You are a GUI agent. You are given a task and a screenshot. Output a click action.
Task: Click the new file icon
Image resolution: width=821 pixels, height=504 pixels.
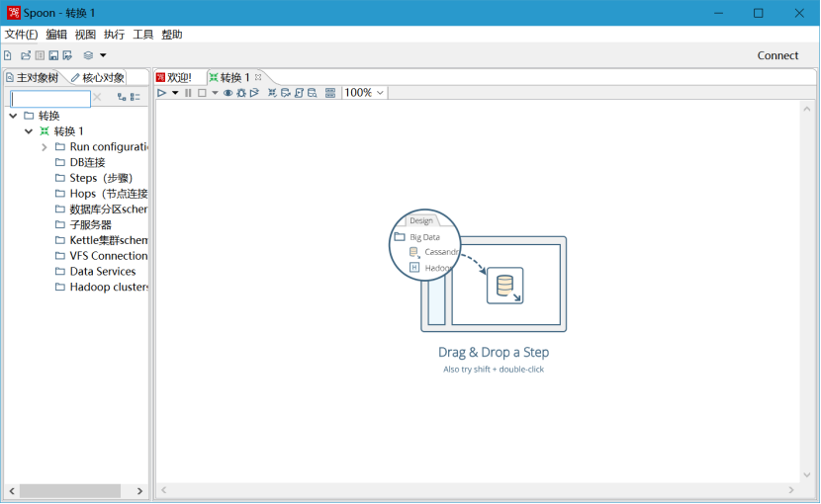(x=8, y=55)
